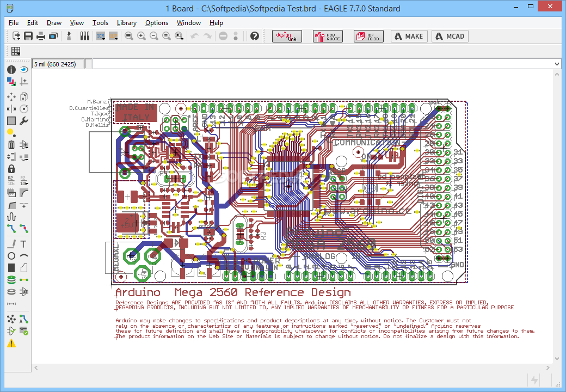Click the Save disk icon
The height and width of the screenshot is (392, 566).
coord(28,36)
